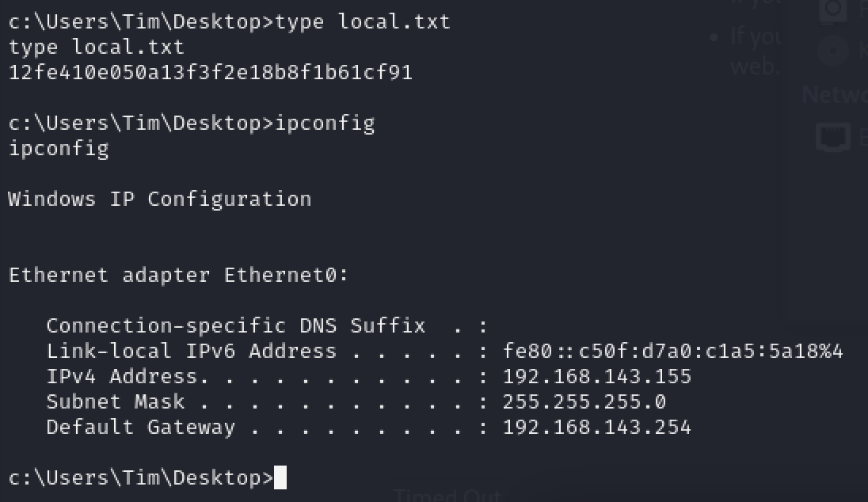Click the typed "ipconfig" command after the prompt
868x502 pixels.
[x=324, y=124]
